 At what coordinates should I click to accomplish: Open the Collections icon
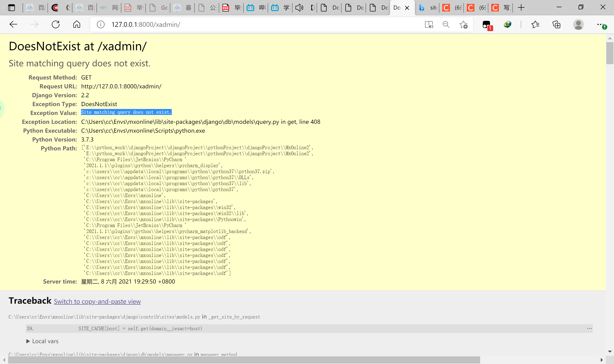556,24
